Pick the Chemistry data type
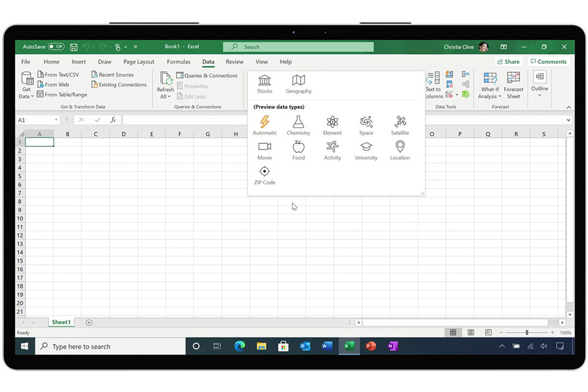Viewport: 588px width, 392px height. click(298, 125)
